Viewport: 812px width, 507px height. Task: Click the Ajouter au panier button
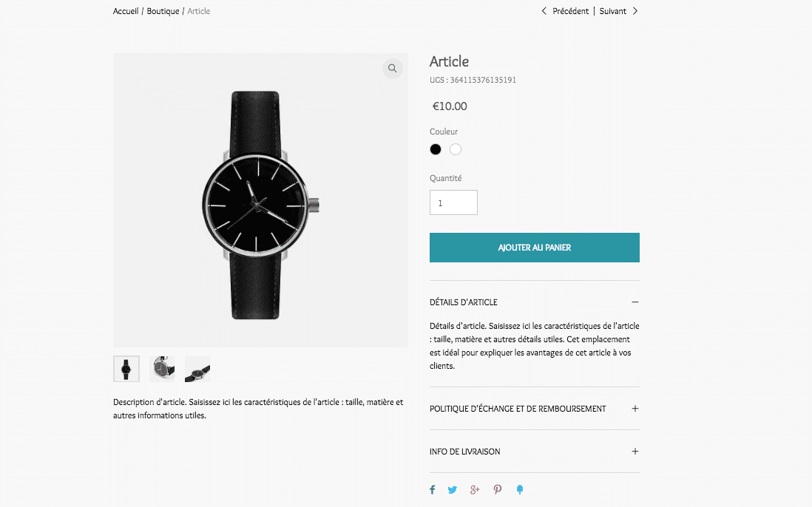click(535, 248)
